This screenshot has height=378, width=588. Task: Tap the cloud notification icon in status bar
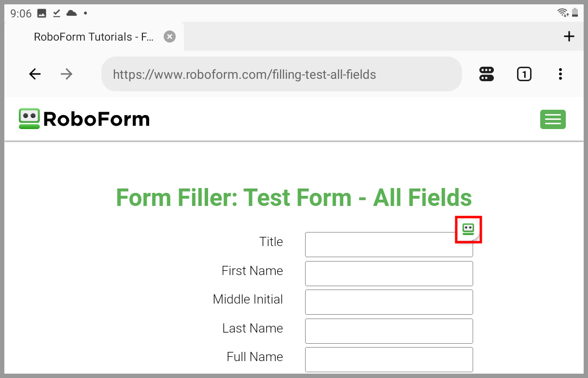(x=71, y=13)
